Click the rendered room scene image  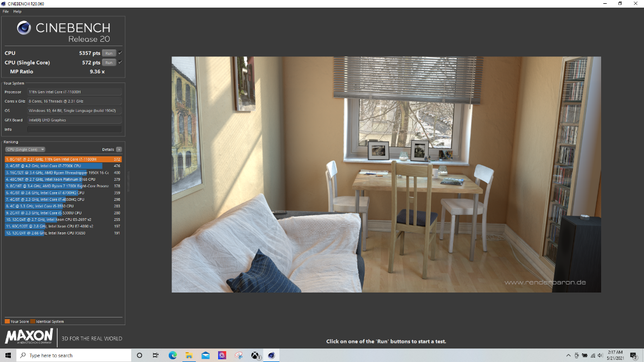[386, 175]
